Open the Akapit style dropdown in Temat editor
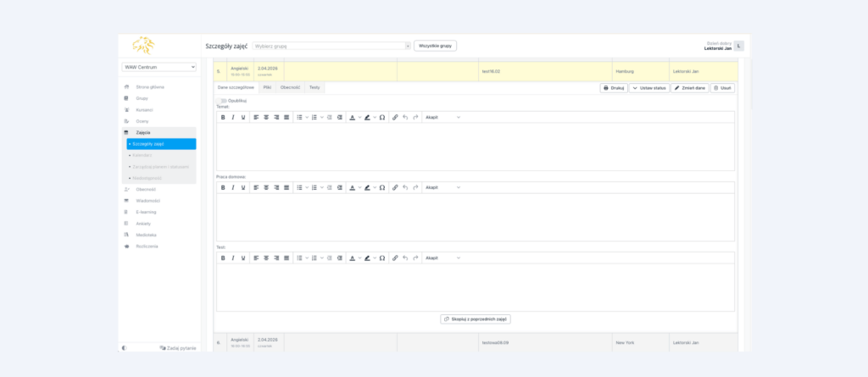 tap(442, 117)
